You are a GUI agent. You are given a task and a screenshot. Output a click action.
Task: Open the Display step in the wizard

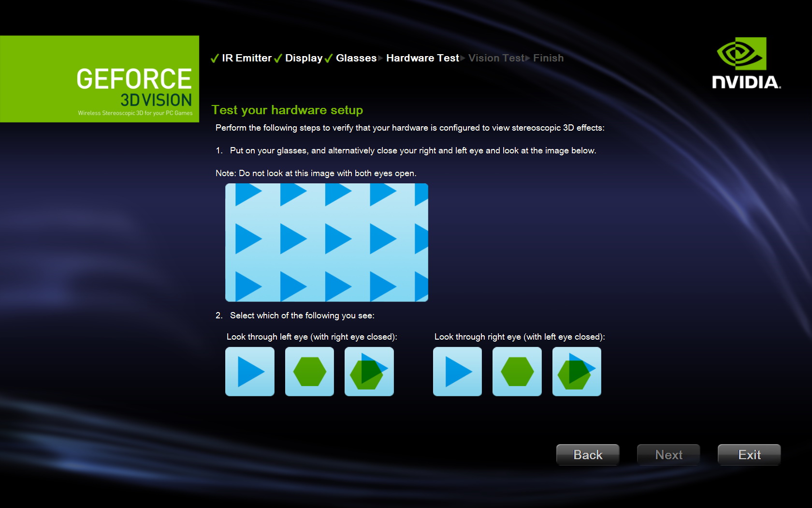(304, 58)
